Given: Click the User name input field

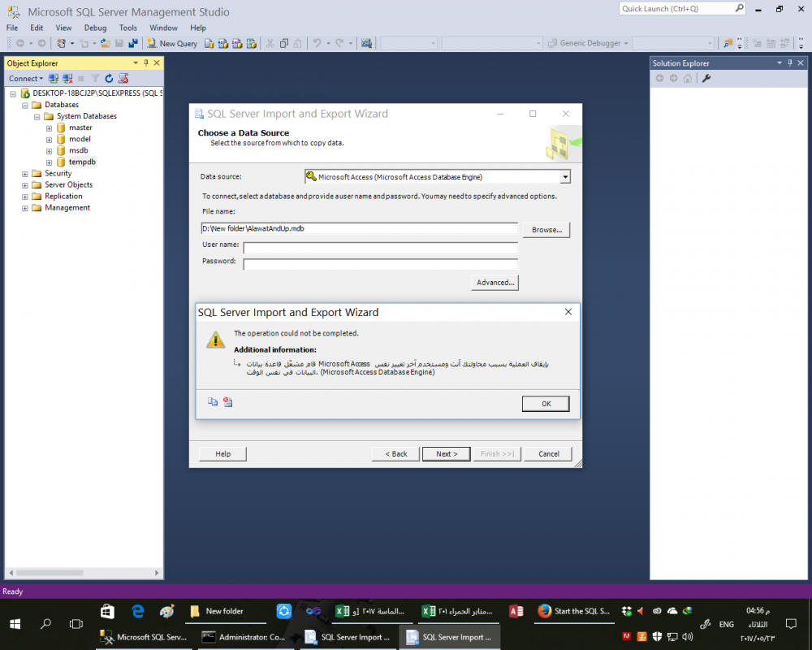Looking at the screenshot, I should pyautogui.click(x=381, y=248).
